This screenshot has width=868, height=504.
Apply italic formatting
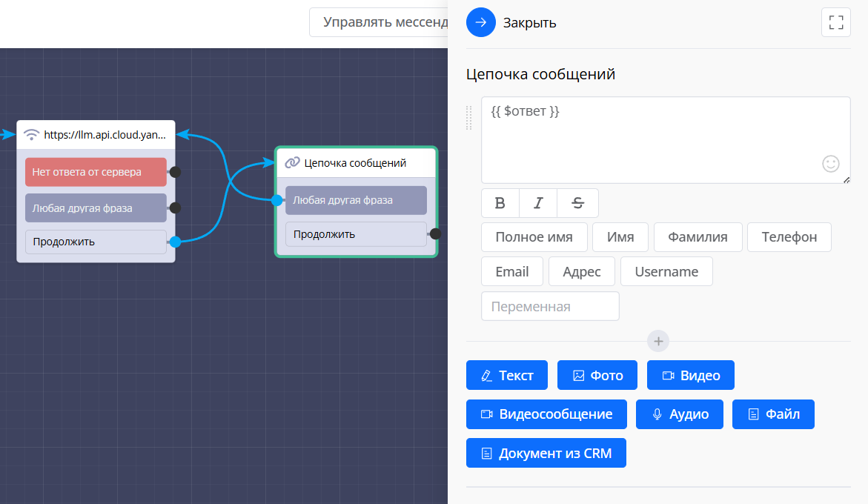(x=538, y=203)
